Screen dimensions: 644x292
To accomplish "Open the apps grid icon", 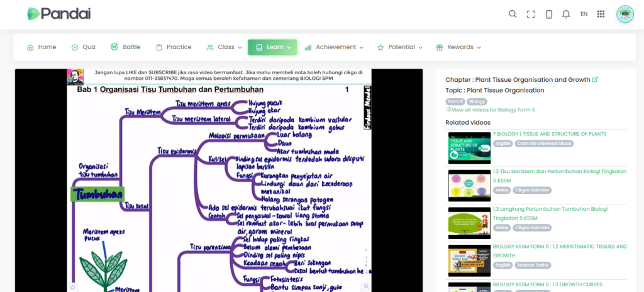I will pos(601,14).
